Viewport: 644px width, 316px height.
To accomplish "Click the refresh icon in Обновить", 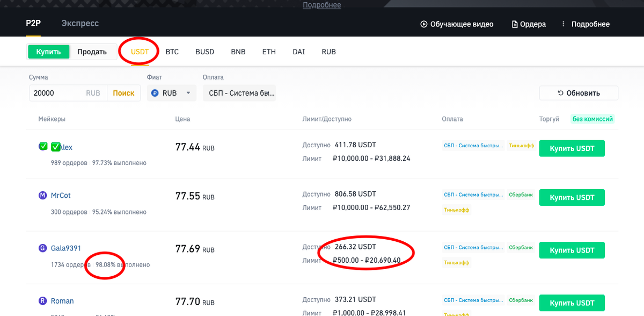I will coord(561,93).
